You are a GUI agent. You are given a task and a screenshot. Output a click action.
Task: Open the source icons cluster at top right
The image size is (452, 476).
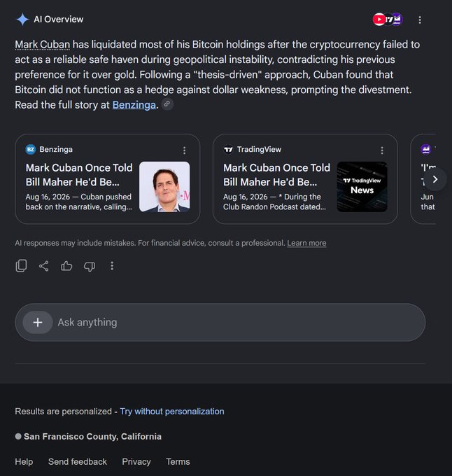(388, 20)
